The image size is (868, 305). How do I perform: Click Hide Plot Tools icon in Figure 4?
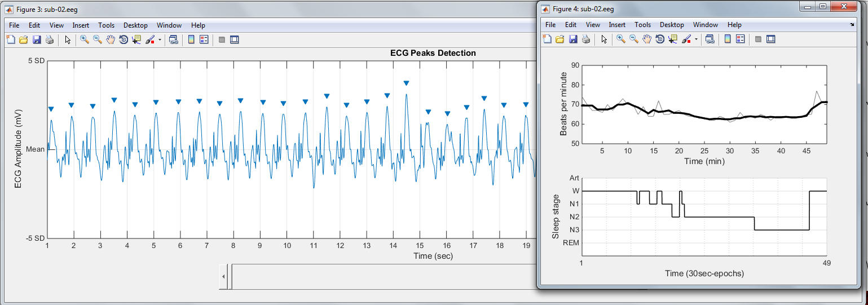pos(758,39)
